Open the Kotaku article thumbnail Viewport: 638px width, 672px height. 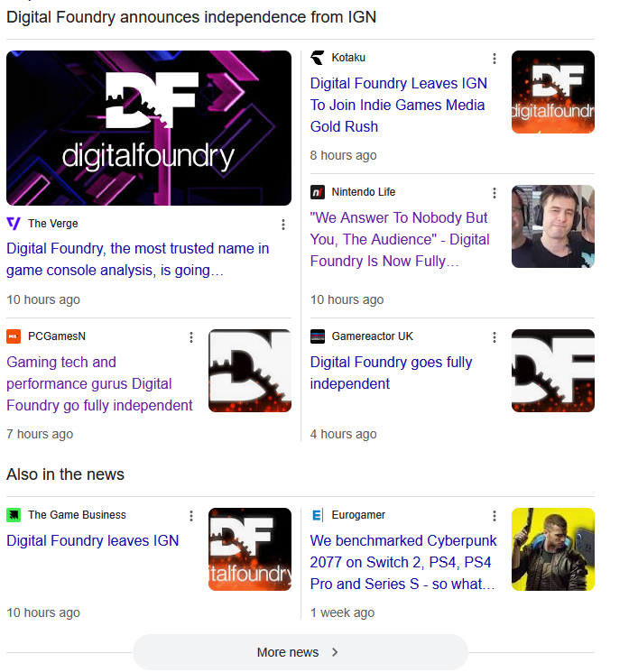point(553,92)
